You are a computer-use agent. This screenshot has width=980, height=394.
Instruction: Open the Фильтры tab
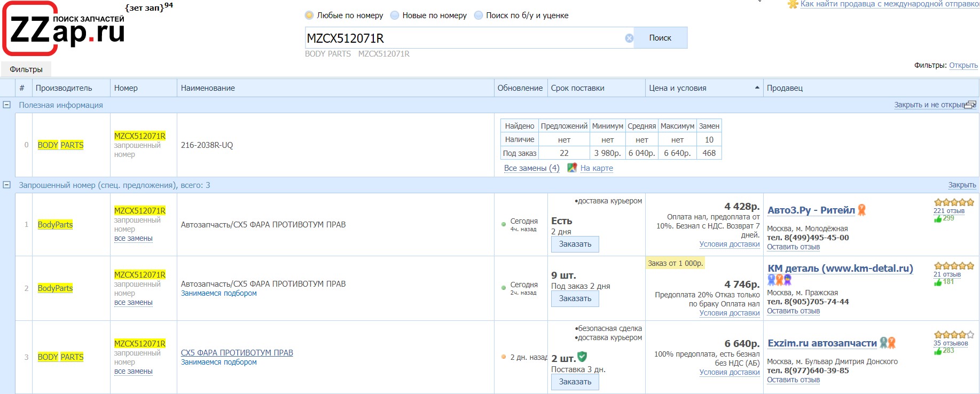click(x=26, y=69)
